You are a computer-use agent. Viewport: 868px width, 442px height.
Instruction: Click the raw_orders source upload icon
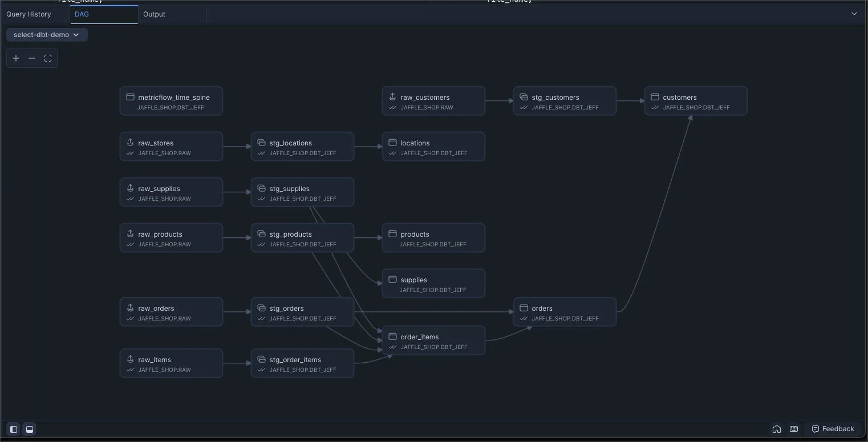tap(130, 308)
